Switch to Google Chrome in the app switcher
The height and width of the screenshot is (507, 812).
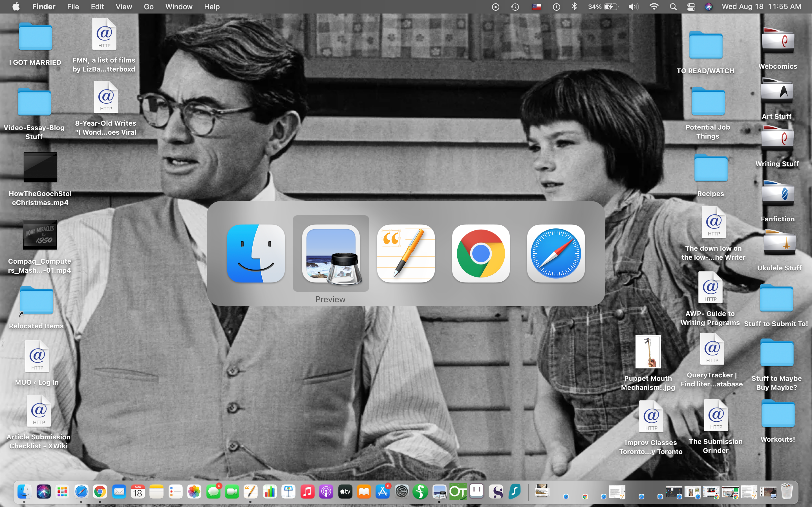pyautogui.click(x=480, y=254)
